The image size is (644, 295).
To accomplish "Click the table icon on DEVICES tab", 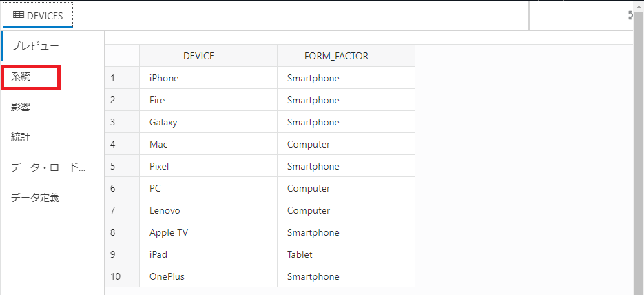I will pyautogui.click(x=19, y=15).
